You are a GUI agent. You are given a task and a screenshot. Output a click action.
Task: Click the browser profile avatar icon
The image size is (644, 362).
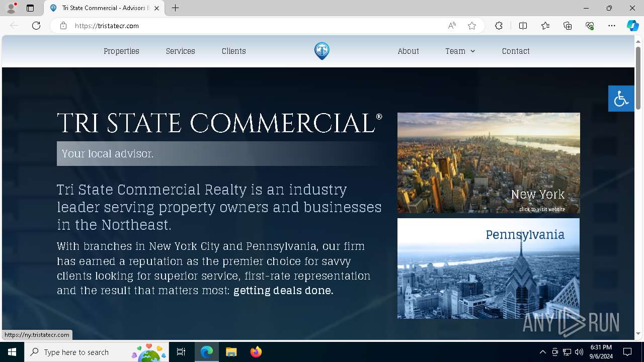coord(11,8)
